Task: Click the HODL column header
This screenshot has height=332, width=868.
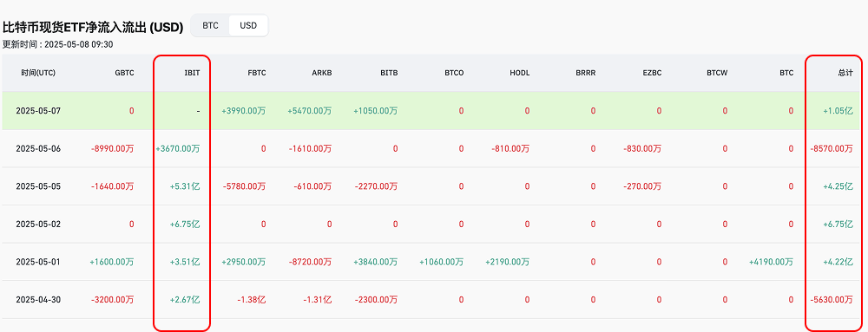Action: [x=520, y=73]
